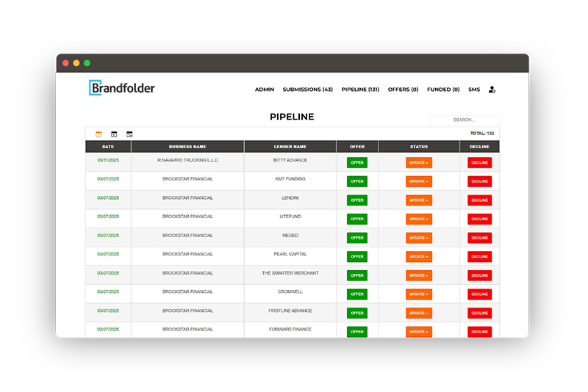Decline the Lendini submission
Image resolution: width=588 pixels, height=392 pixels.
pos(480,200)
